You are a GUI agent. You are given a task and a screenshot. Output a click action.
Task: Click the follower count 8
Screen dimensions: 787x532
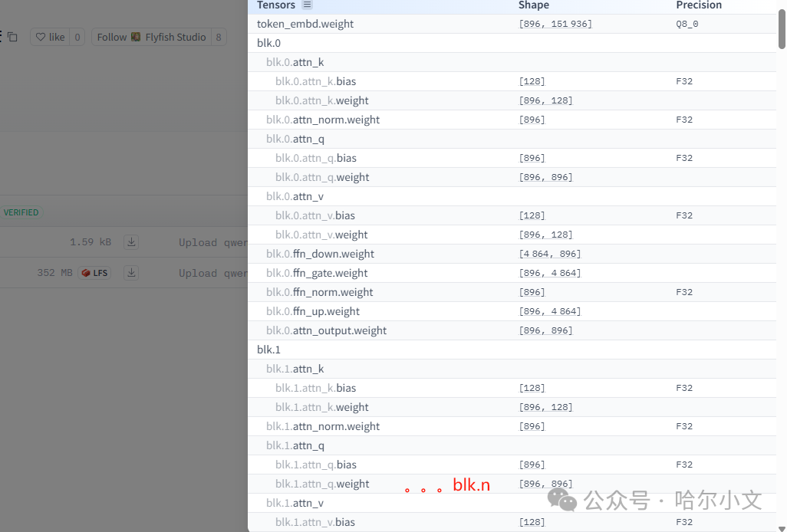point(219,37)
